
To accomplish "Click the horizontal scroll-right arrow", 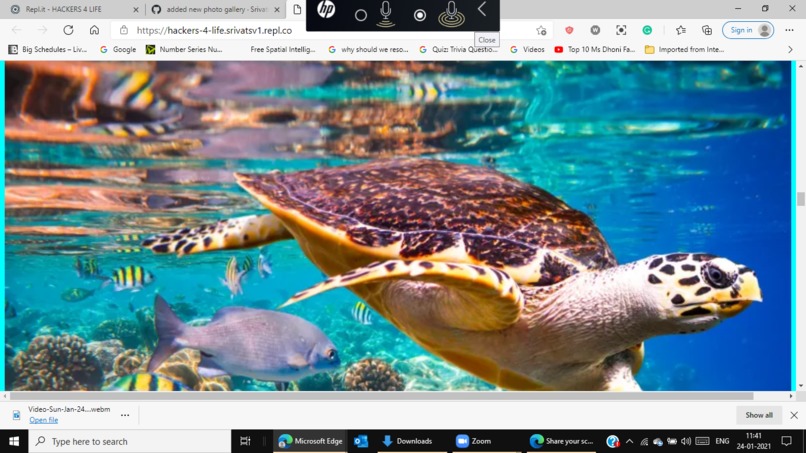I will click(x=791, y=396).
